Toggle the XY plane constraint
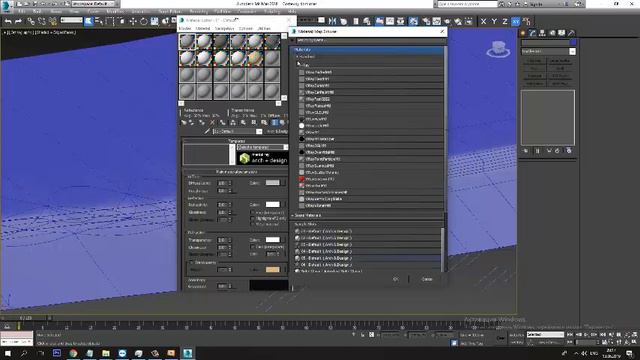Image resolution: width=640 pixels, height=360 pixels. tap(516, 21)
